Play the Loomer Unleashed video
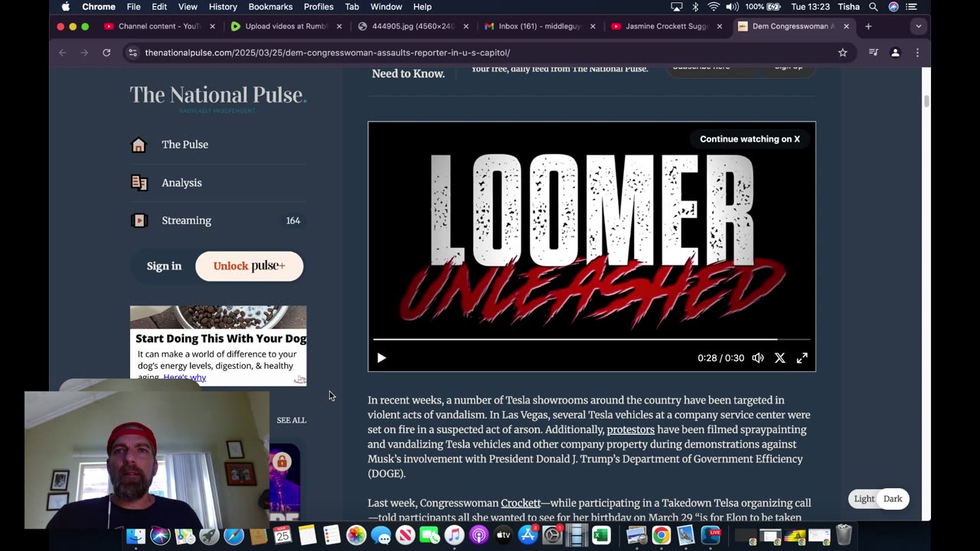980x551 pixels. [x=381, y=358]
